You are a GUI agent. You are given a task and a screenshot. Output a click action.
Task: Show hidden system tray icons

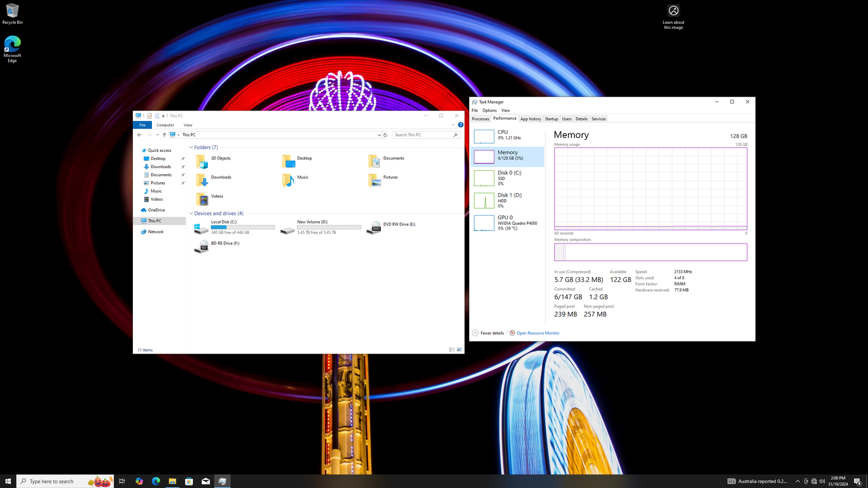click(797, 481)
